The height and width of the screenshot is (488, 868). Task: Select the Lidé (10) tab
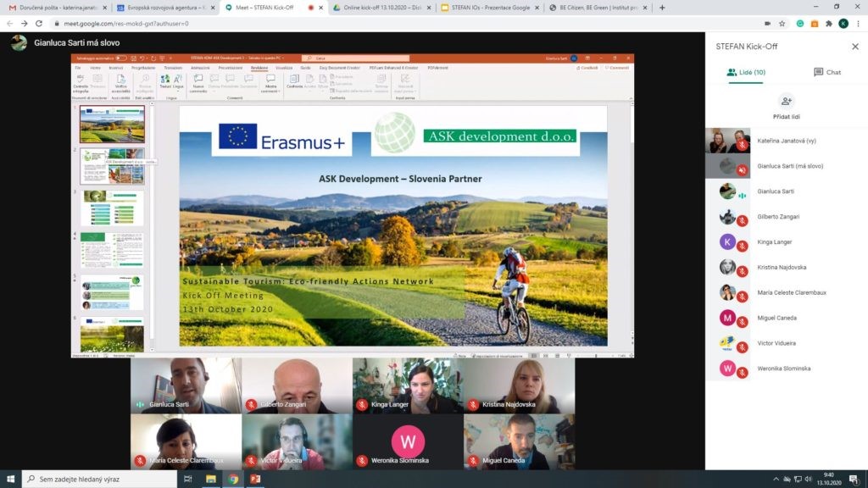coord(746,72)
